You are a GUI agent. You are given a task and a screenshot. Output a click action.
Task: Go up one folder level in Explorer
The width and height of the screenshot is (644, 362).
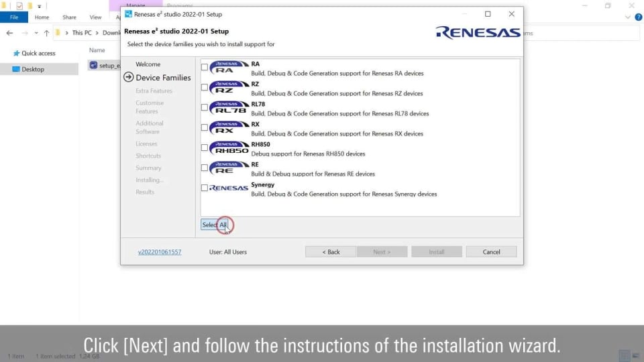click(x=46, y=33)
